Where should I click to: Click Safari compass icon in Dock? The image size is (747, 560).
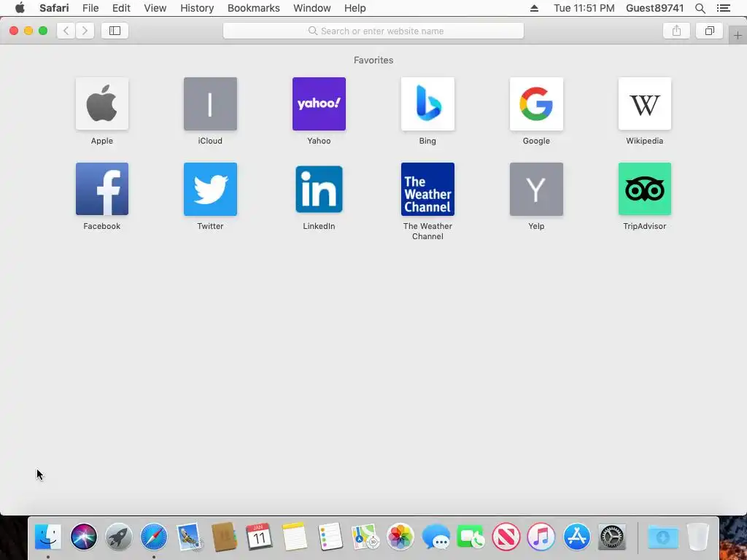154,537
